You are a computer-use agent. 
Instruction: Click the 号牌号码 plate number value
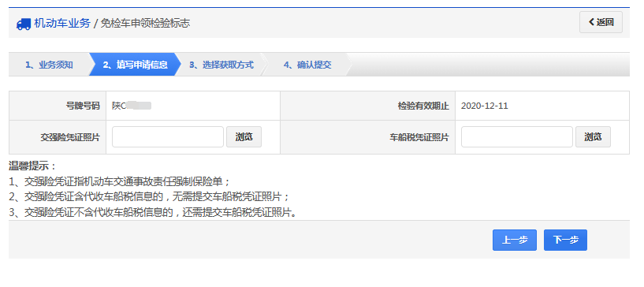[132, 106]
